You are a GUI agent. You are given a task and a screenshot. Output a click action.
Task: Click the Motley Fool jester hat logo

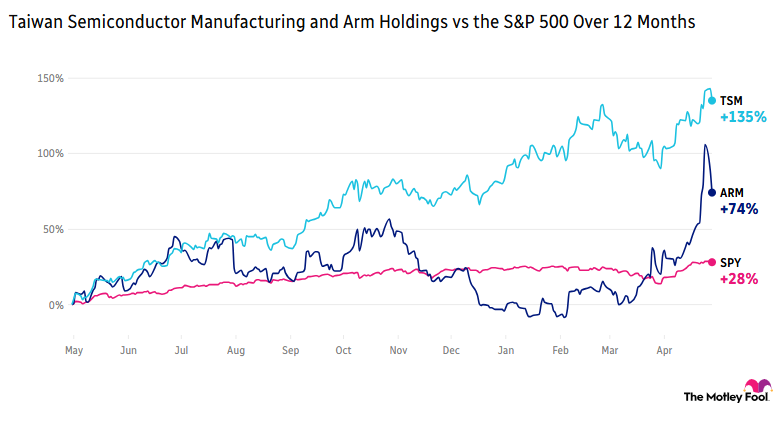coord(758,387)
